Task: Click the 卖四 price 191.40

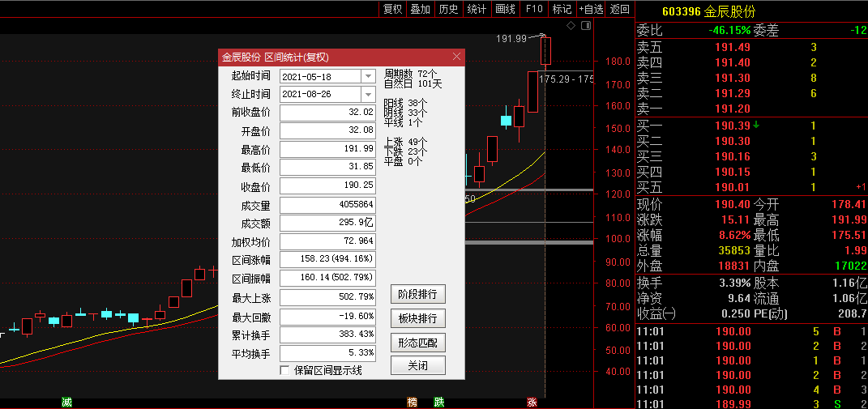Action: (x=733, y=63)
